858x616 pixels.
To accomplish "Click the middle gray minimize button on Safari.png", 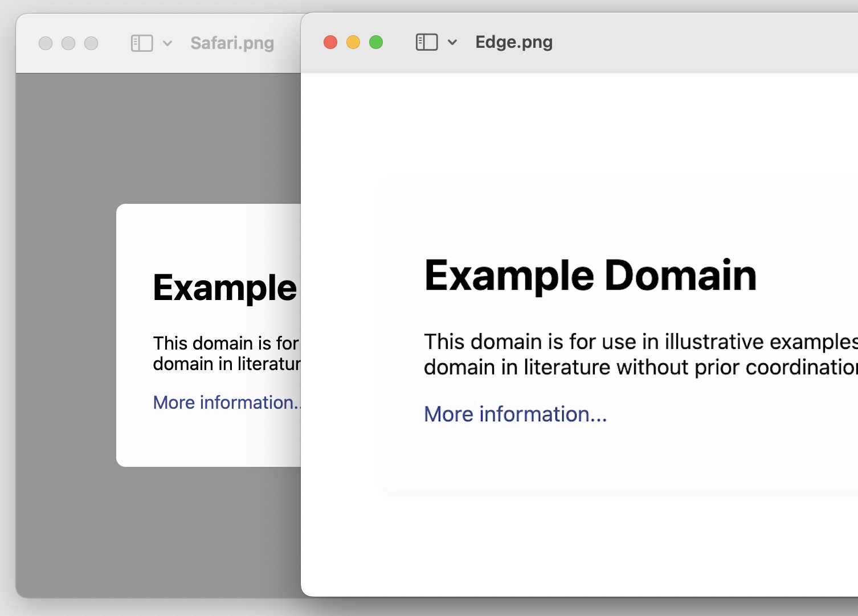I will (68, 43).
